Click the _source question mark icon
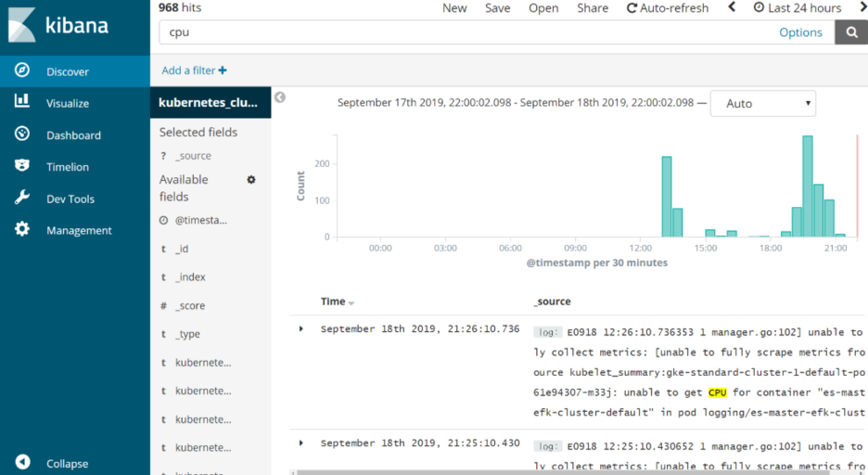 pos(163,156)
